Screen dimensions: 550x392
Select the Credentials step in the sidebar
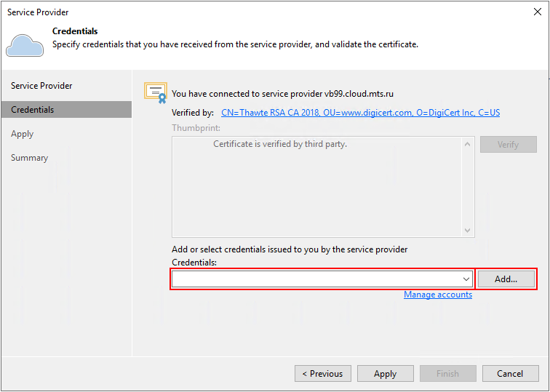tap(33, 110)
